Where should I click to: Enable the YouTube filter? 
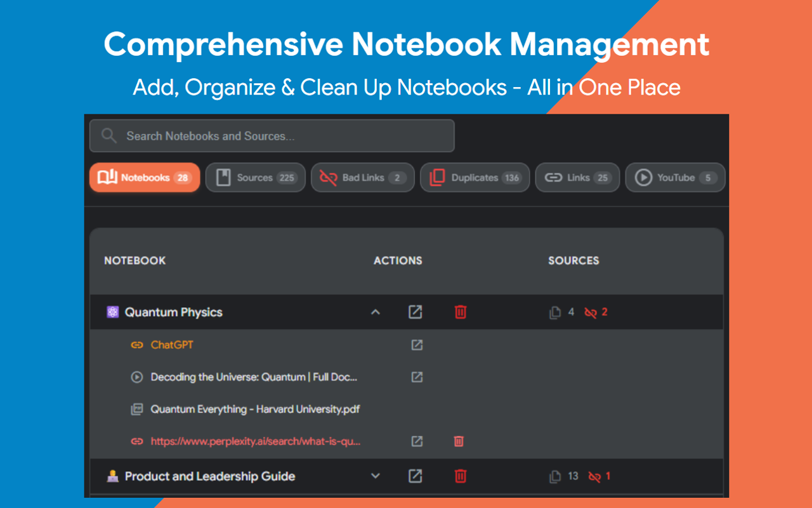click(675, 177)
